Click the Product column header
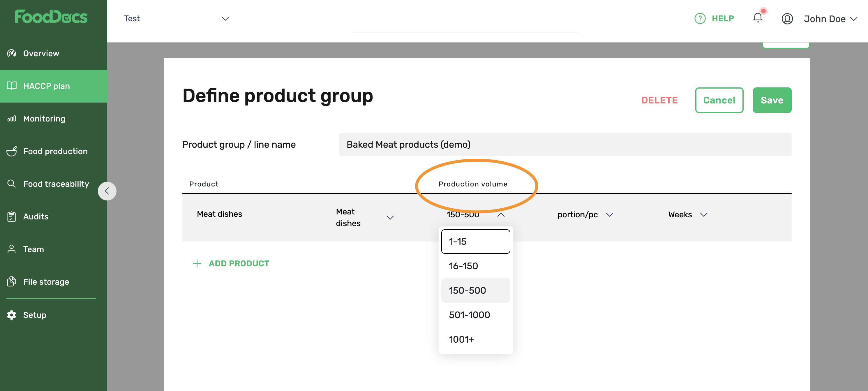The width and height of the screenshot is (868, 391). [x=204, y=184]
